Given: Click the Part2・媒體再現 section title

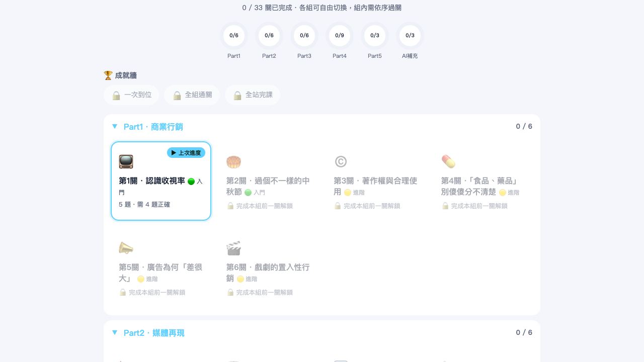Looking at the screenshot, I should click(x=154, y=333).
